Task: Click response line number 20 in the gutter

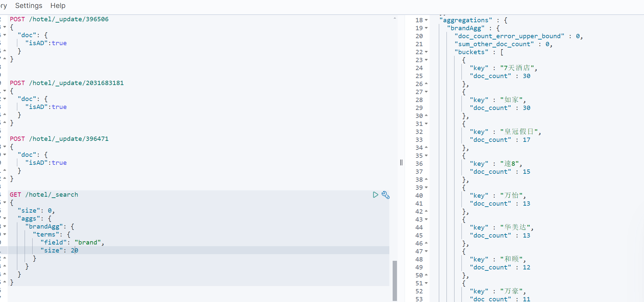Action: point(419,36)
